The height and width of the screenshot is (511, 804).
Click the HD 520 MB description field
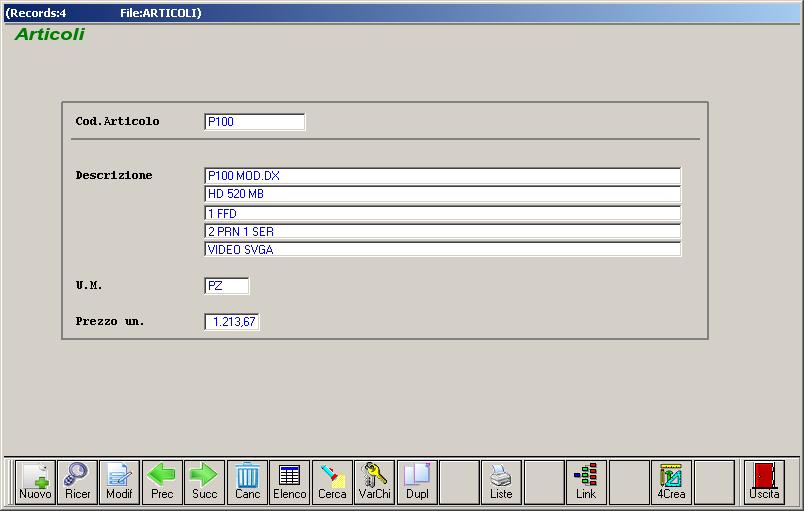pos(442,195)
